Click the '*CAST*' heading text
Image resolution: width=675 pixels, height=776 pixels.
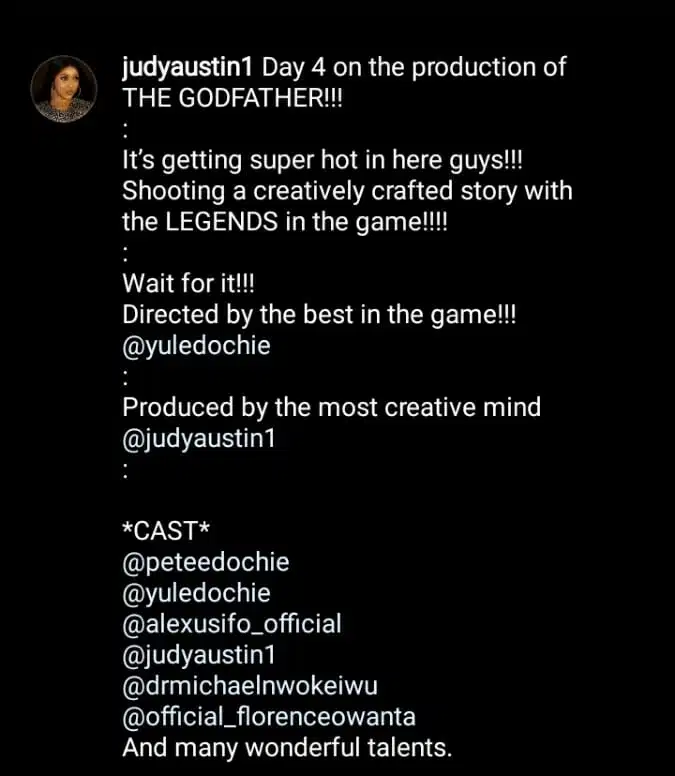166,531
